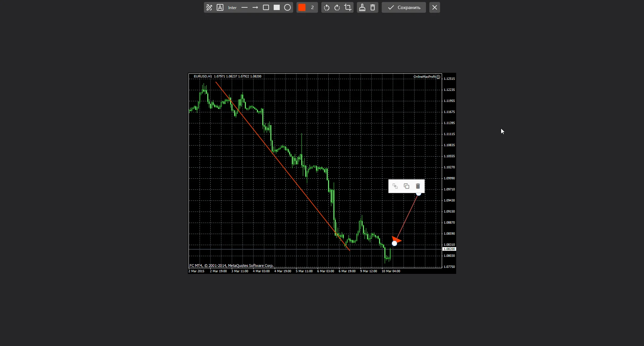Screen dimensions: 644x346
Task: Click the 2 Mar 2015 date label
Action: [x=197, y=271]
